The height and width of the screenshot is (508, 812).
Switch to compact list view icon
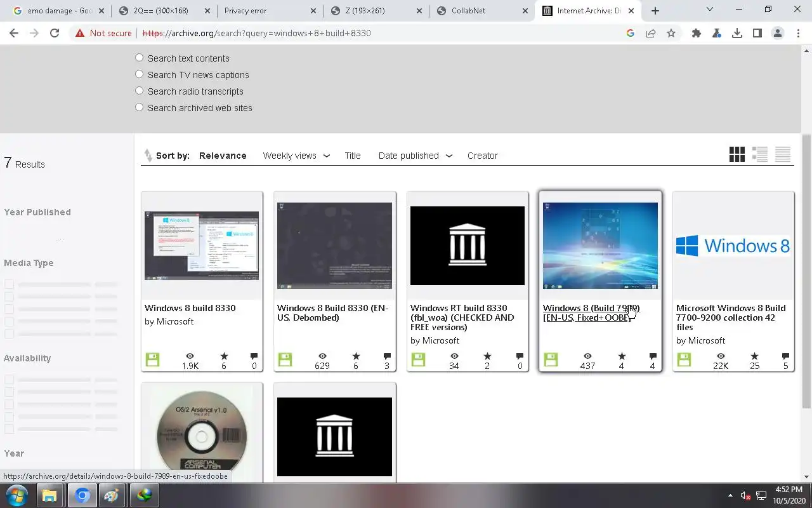[x=783, y=154]
